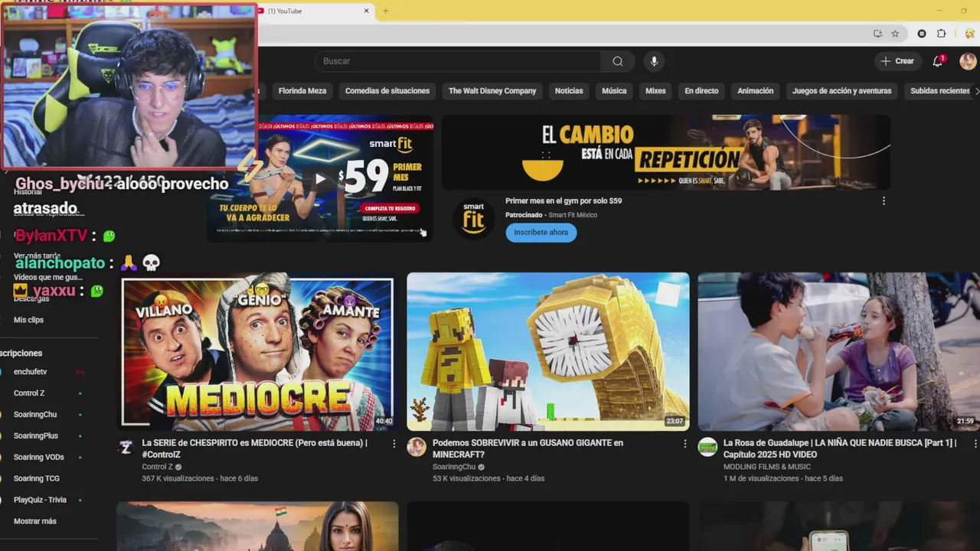Open La Rosa de Guadalupe thumbnail
The image size is (980, 551).
(x=838, y=352)
